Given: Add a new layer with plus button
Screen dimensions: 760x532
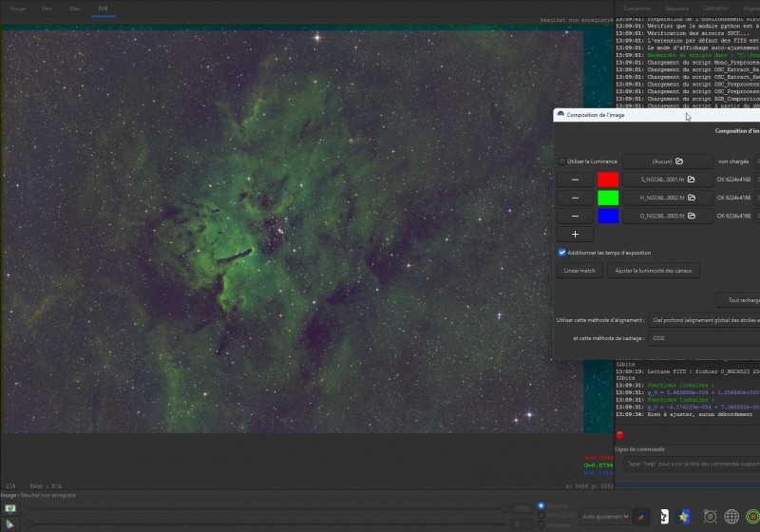Looking at the screenshot, I should pyautogui.click(x=575, y=235).
